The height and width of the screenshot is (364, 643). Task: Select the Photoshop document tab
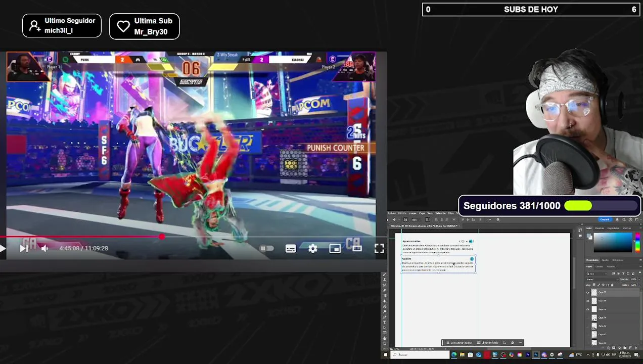tap(424, 225)
